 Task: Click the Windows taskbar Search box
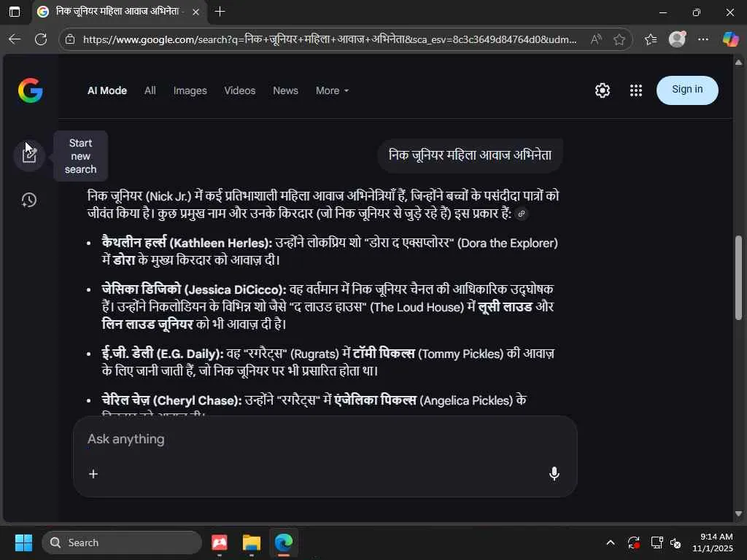click(x=122, y=542)
